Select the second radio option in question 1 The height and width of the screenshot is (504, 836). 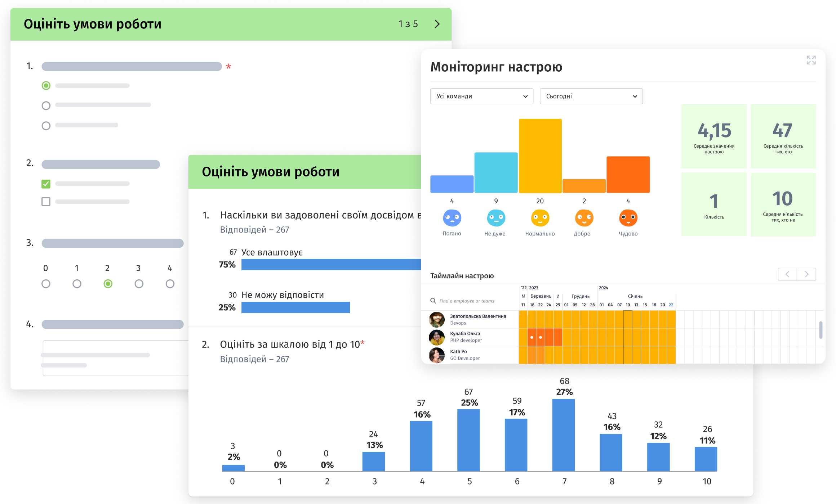coord(46,105)
